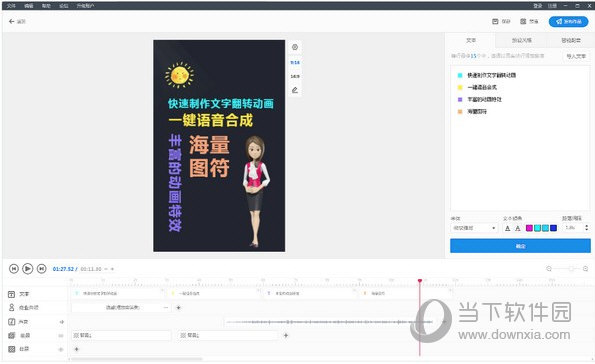Jump to the end with skip-forward button
Viewport: 595px width, 364px height.
coord(42,269)
